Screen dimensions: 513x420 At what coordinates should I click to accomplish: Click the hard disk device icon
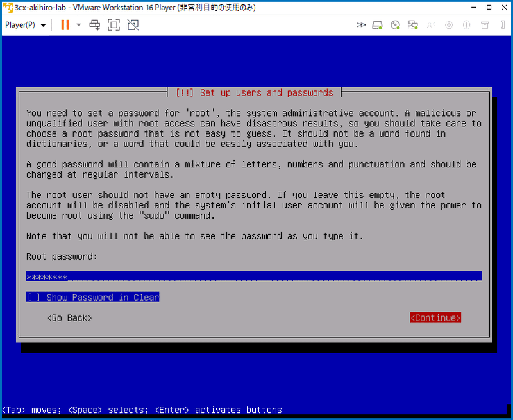pyautogui.click(x=377, y=25)
